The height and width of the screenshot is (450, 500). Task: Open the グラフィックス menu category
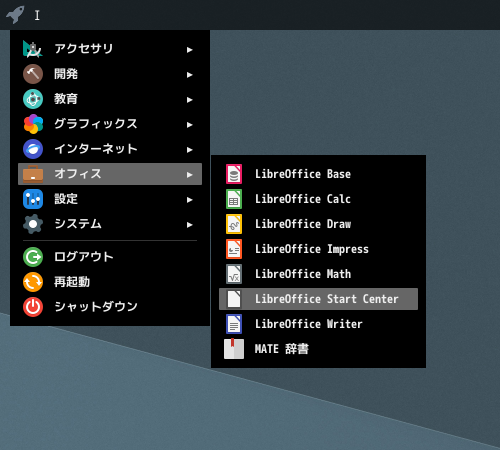[110, 124]
